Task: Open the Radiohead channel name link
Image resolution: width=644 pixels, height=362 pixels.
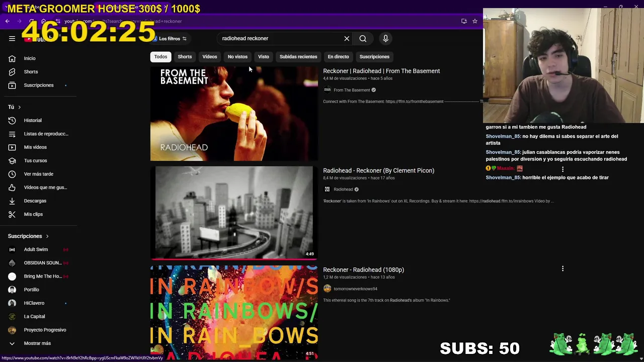Action: pyautogui.click(x=343, y=190)
